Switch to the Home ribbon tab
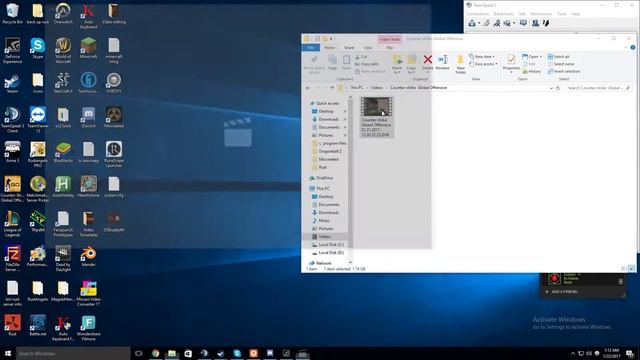The image size is (640, 360). pos(330,48)
